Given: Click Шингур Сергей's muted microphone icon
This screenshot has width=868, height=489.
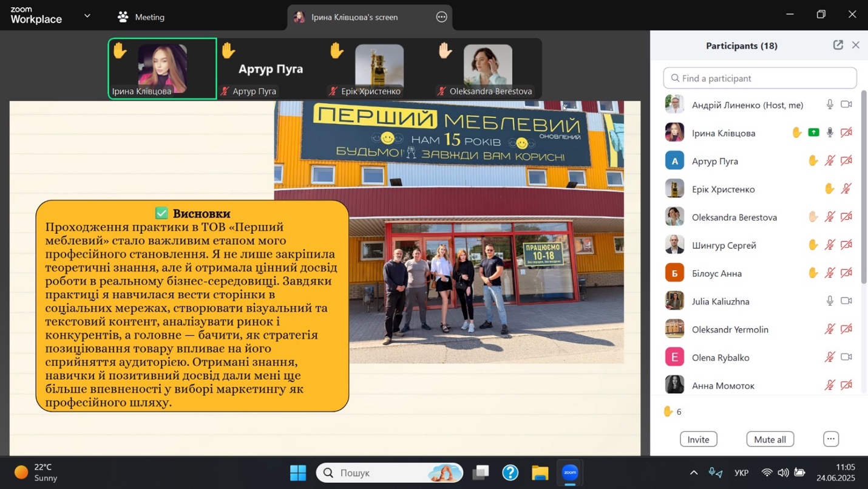Looking at the screenshot, I should click(830, 245).
